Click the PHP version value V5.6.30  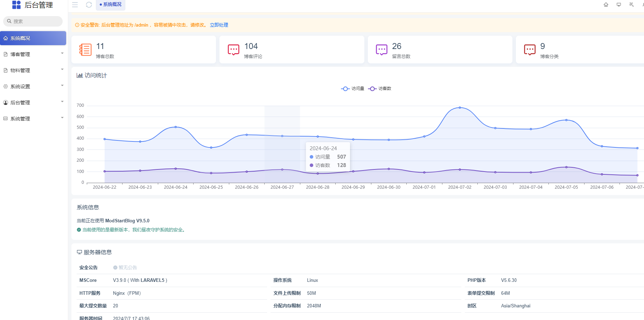point(509,280)
